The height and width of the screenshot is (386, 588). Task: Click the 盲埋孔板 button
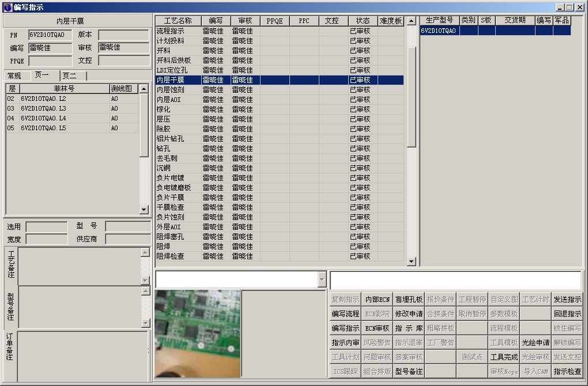pyautogui.click(x=409, y=300)
